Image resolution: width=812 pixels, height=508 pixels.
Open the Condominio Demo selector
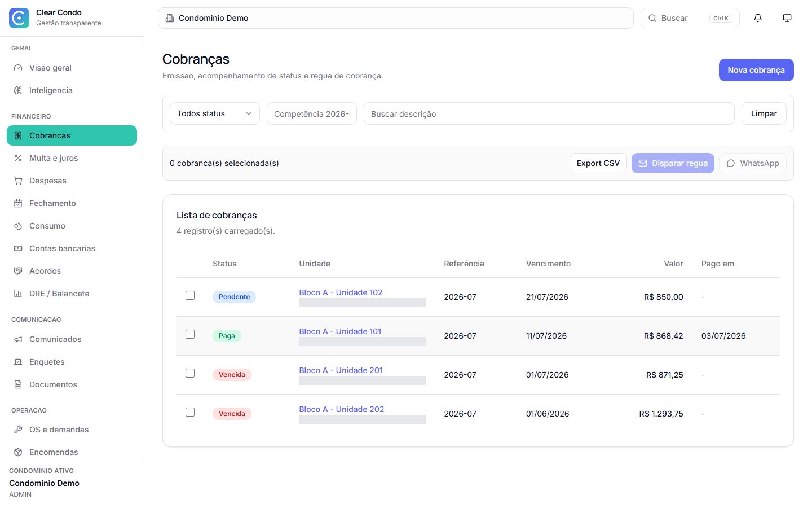[x=396, y=18]
